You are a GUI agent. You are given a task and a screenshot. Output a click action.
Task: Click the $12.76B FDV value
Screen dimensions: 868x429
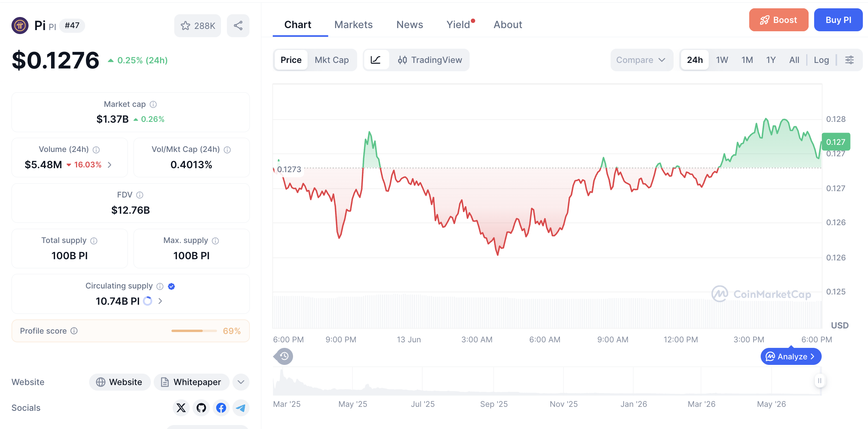tap(131, 210)
